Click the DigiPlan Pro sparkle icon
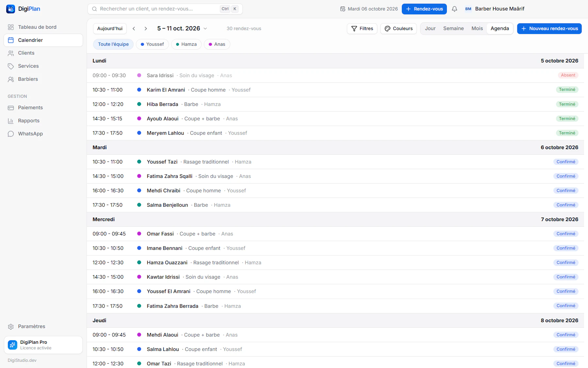Viewport: 588px width, 368px height. [x=12, y=345]
